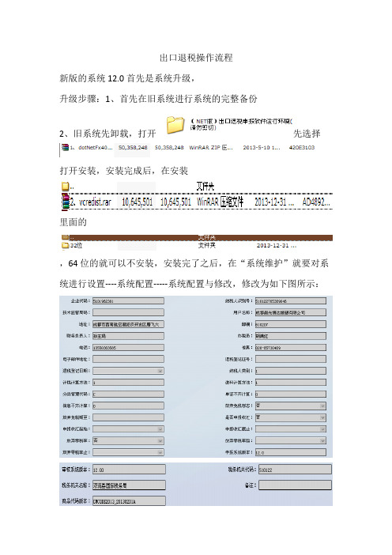Click the 商品代码版本 field
This screenshot has width=392, height=555.
pos(129,501)
